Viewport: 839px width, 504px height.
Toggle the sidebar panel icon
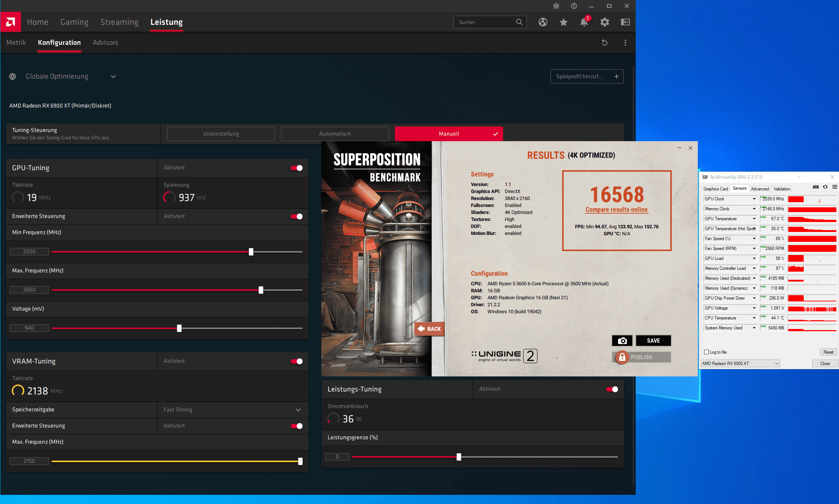click(x=625, y=22)
